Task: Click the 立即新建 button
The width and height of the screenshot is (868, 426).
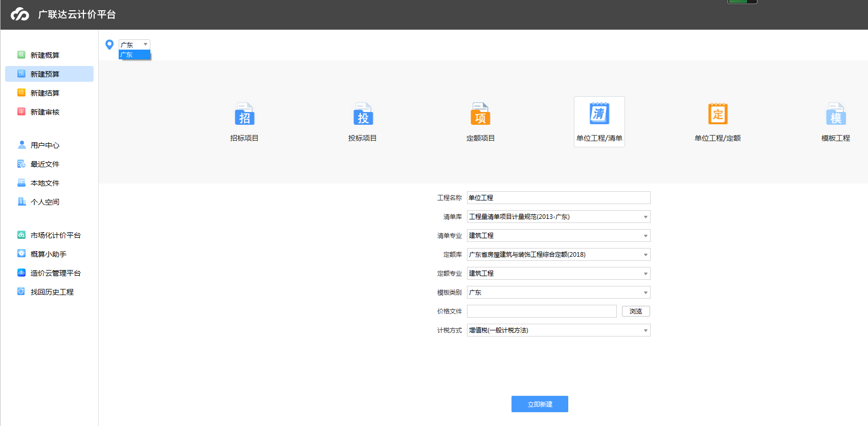Action: click(x=540, y=404)
